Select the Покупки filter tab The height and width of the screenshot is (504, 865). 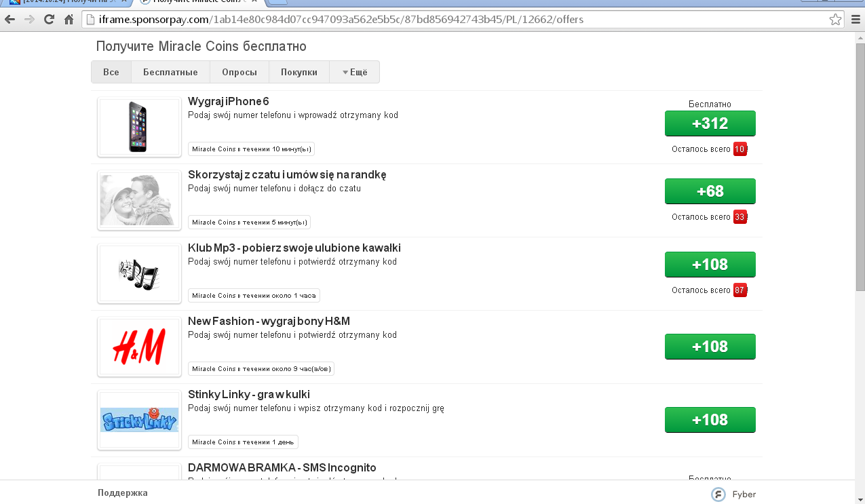tap(299, 72)
